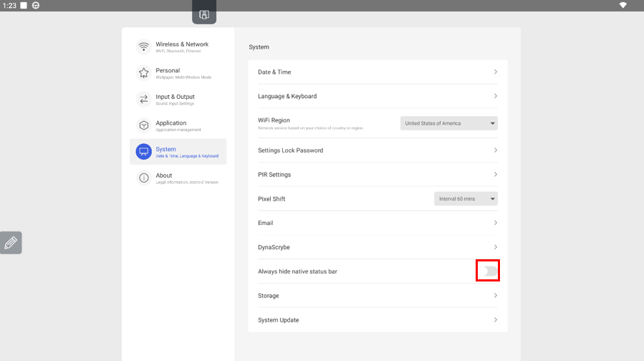
Task: Click the top floating toolbar icon
Action: [204, 14]
